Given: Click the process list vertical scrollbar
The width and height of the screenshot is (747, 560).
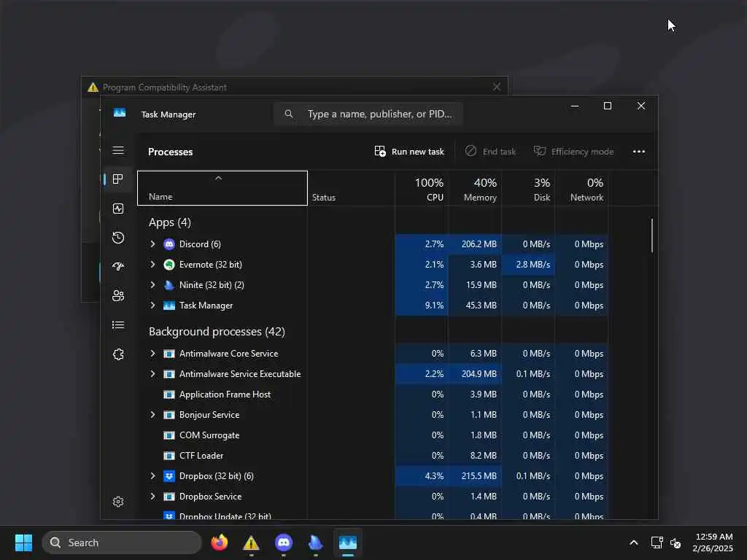Looking at the screenshot, I should pyautogui.click(x=651, y=236).
